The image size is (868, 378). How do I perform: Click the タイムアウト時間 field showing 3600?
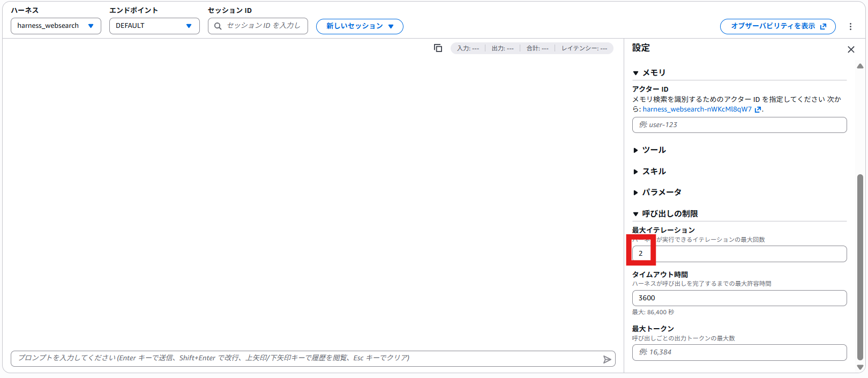739,298
